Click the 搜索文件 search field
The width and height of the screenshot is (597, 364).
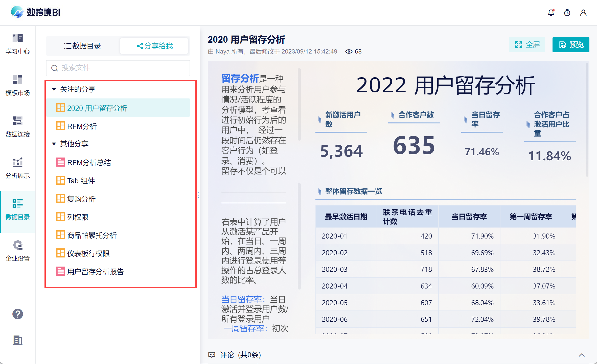(118, 68)
